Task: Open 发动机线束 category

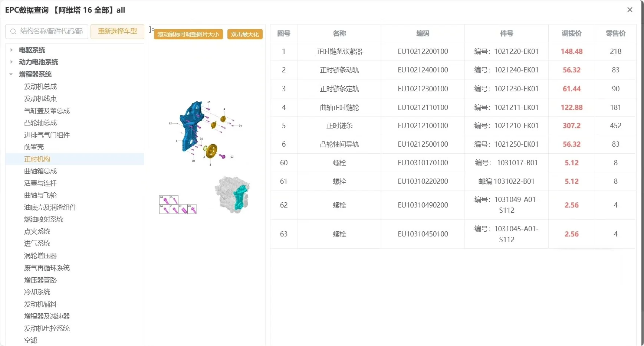Action: [40, 99]
